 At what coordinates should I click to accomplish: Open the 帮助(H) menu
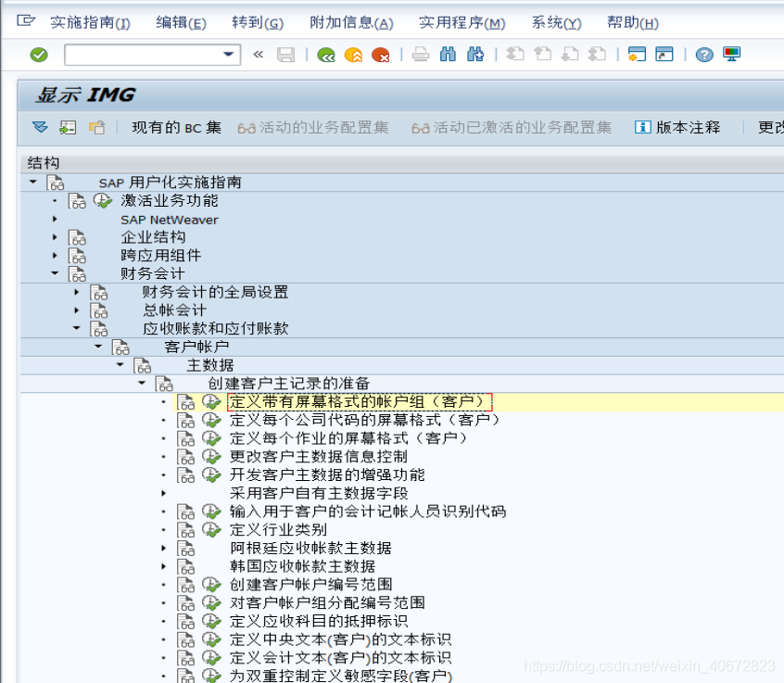(x=633, y=23)
